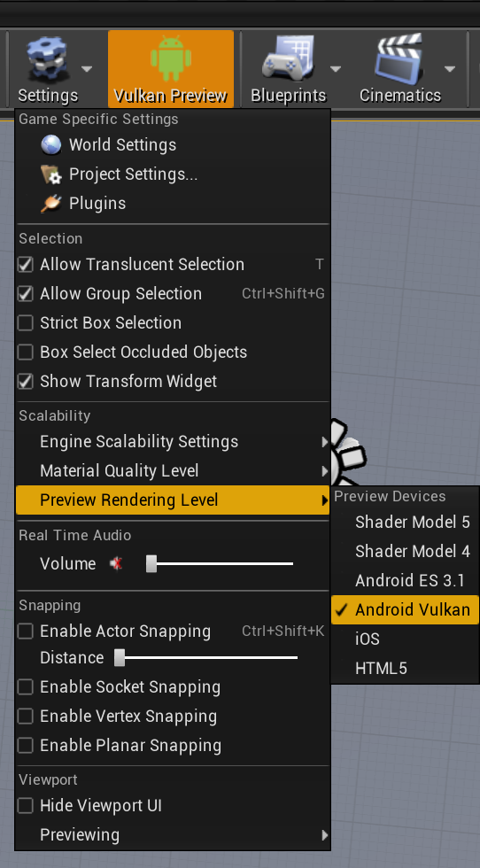Open the Plugins plug icon
480x868 pixels.
[51, 204]
